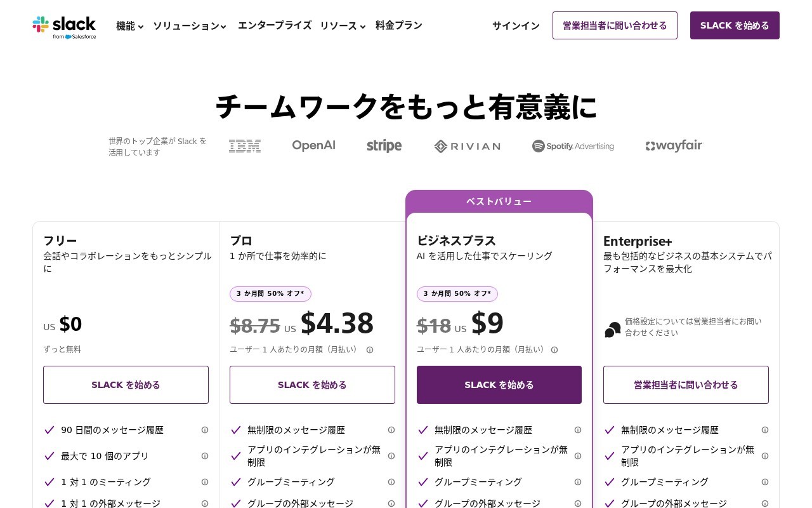This screenshot has height=508, width=812.
Task: Click the フリー plan title
Action: [x=60, y=241]
